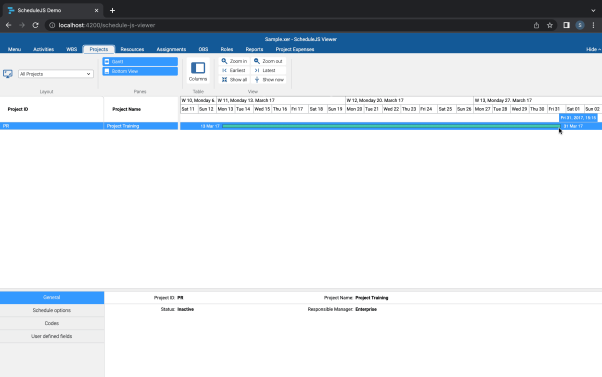Open the Codes details tab

[52, 323]
